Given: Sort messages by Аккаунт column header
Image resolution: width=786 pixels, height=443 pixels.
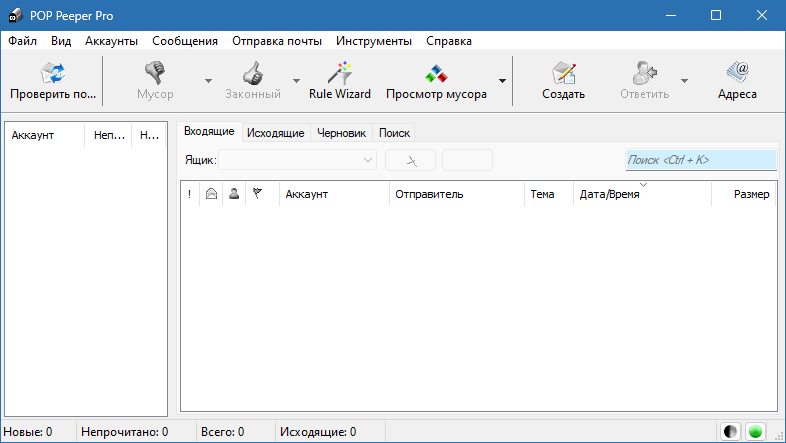Looking at the screenshot, I should coord(334,194).
